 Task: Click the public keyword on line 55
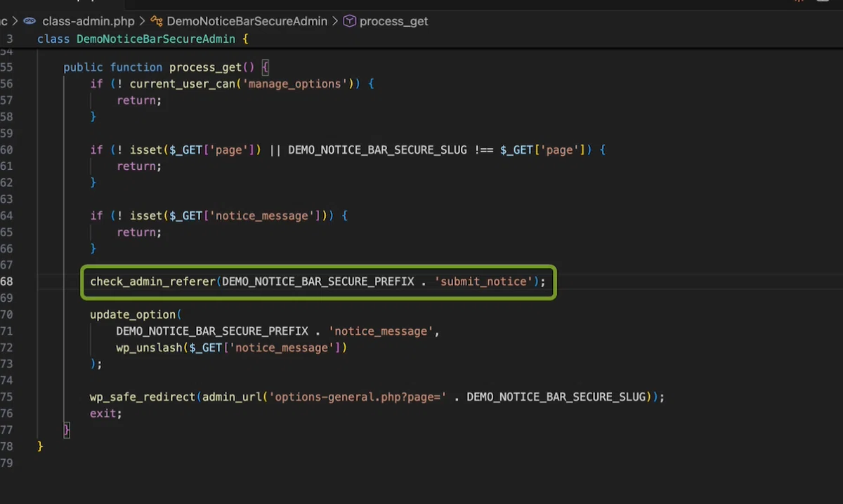coord(84,67)
